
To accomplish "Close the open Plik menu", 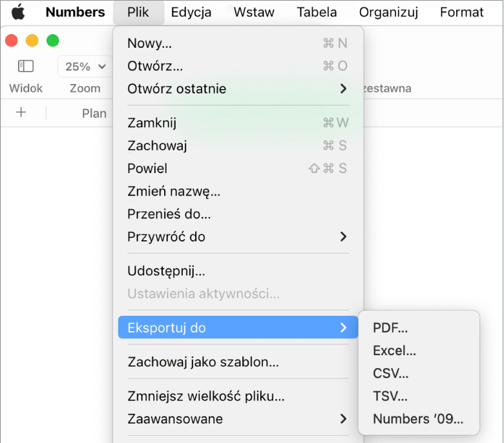I will [138, 12].
